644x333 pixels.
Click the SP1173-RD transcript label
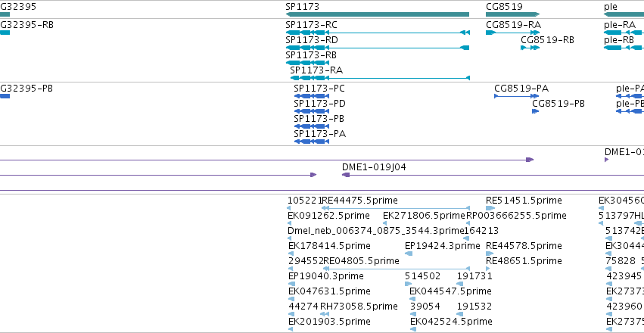[x=312, y=40]
